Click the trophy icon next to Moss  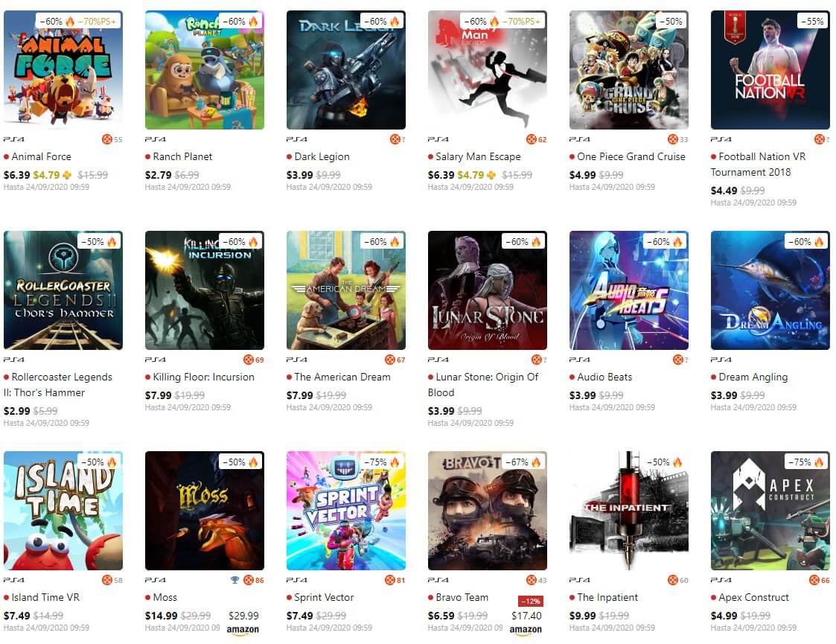[234, 579]
